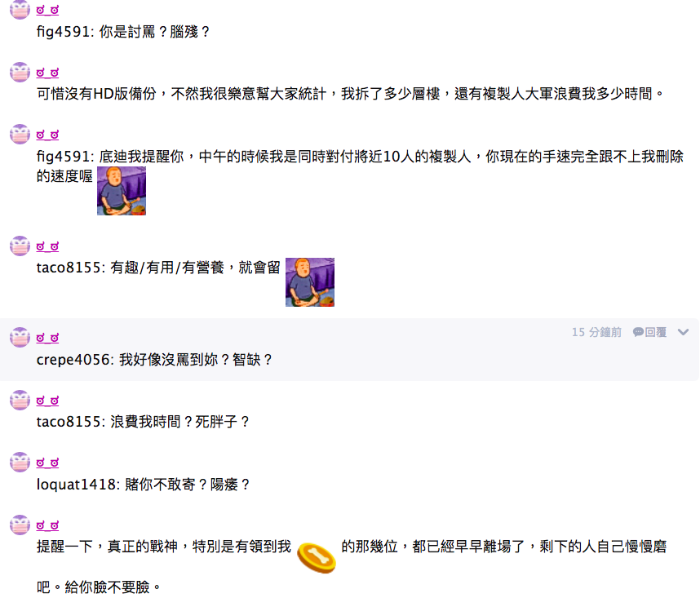Click avatar beside the crepe4056 comment
700x598 pixels.
[x=20, y=338]
